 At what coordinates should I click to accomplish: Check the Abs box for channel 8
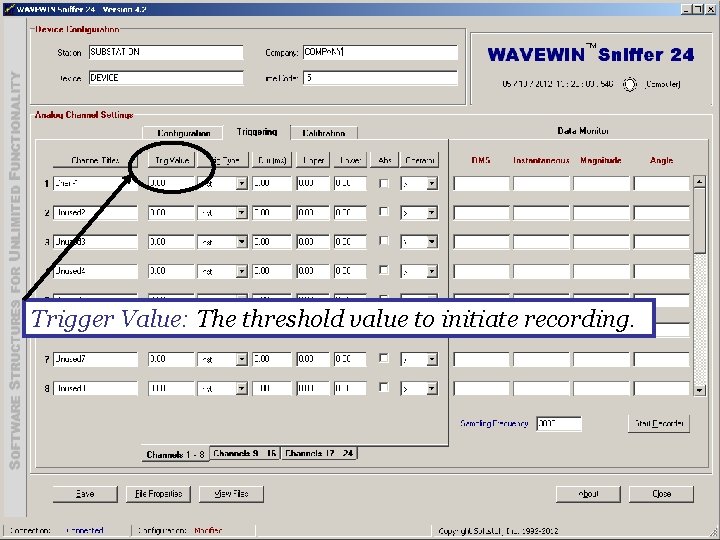coord(383,388)
